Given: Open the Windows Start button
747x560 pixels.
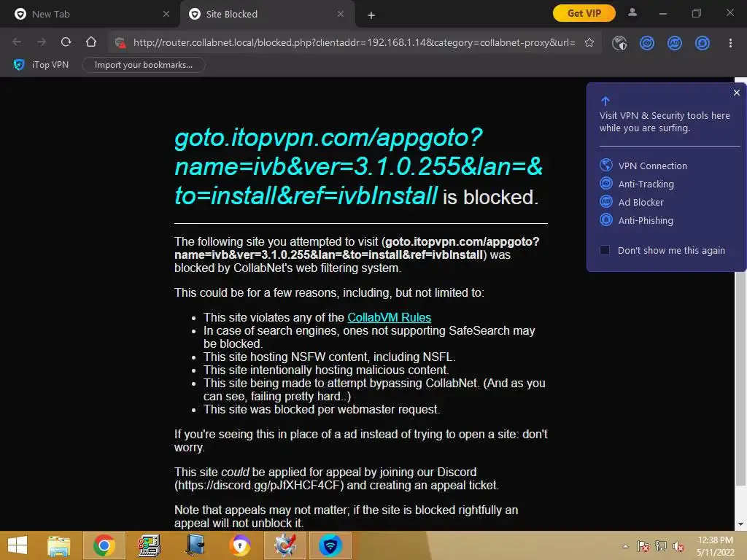Looking at the screenshot, I should pyautogui.click(x=18, y=545).
